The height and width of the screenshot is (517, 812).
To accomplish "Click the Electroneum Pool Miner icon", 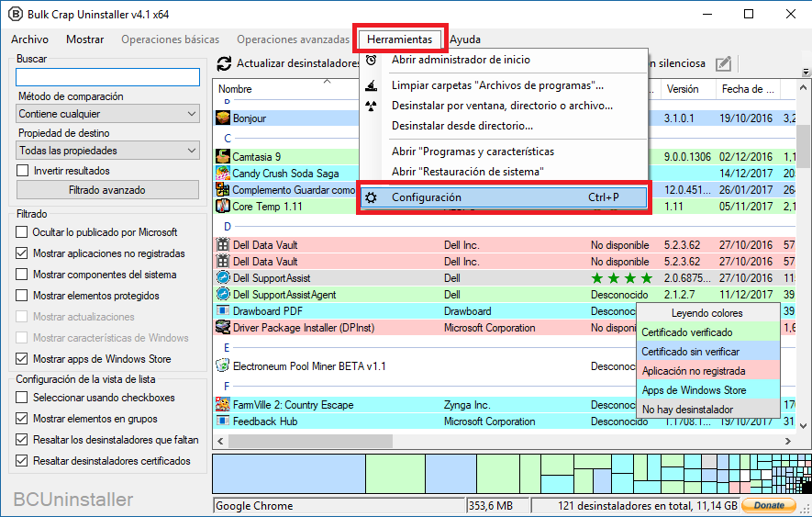I will coord(223,365).
